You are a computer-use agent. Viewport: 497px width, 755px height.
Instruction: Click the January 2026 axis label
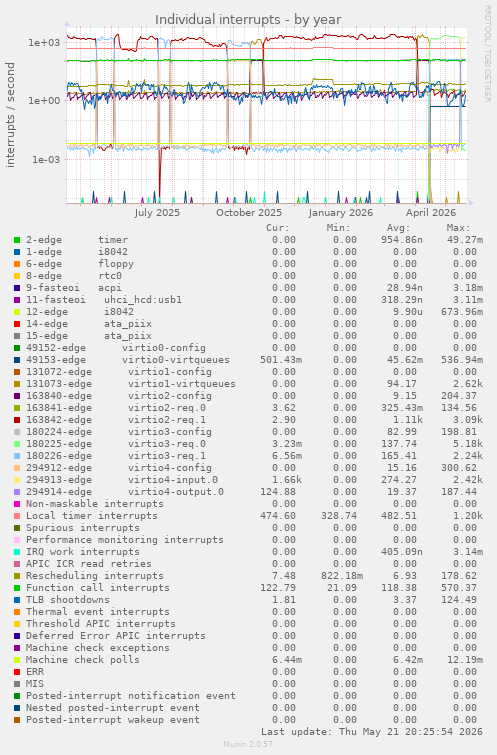tap(341, 213)
